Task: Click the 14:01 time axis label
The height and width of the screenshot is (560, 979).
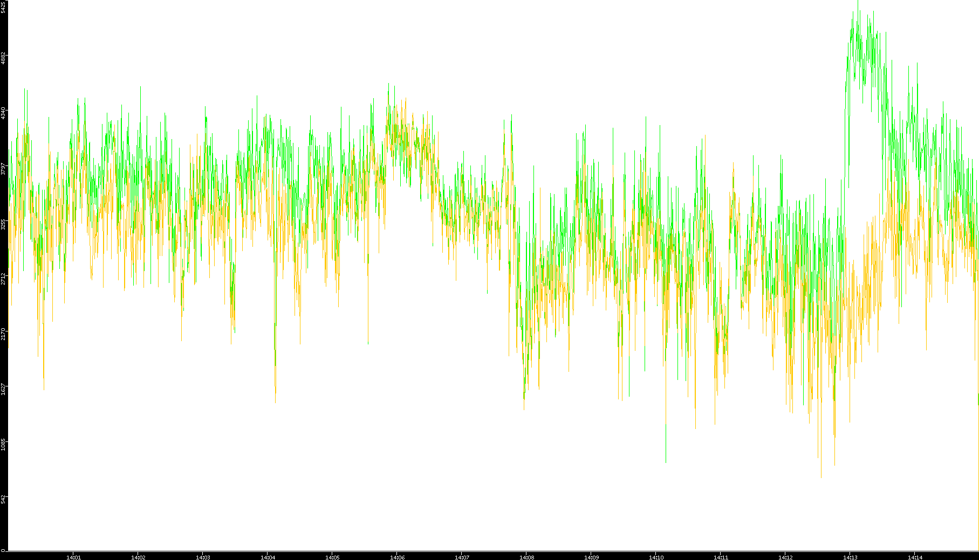Action: tap(73, 557)
